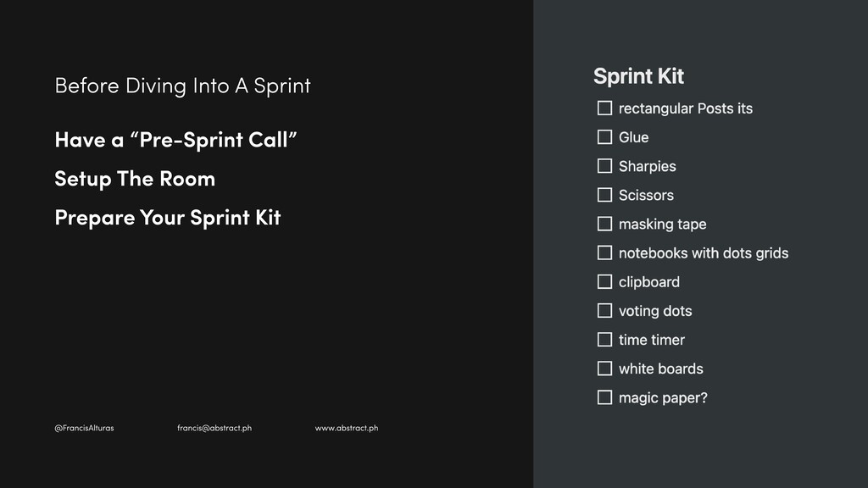Click the francis@abstract.ph email address
Image resolution: width=868 pixels, height=488 pixels.
(214, 428)
